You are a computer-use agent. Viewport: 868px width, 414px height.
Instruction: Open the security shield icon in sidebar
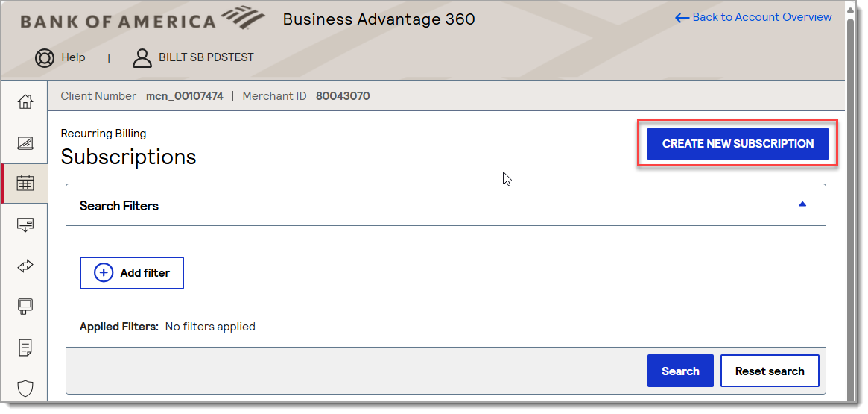coord(25,389)
